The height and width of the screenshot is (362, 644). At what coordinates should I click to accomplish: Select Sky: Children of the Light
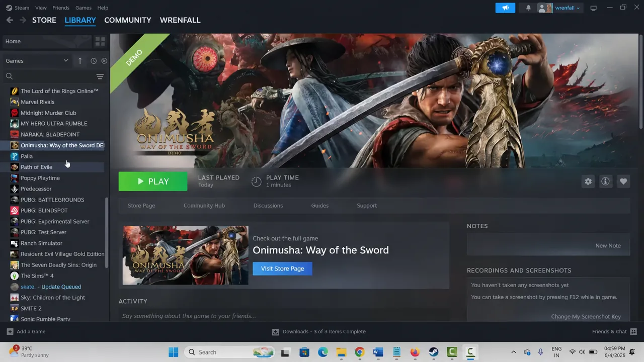[x=52, y=298]
